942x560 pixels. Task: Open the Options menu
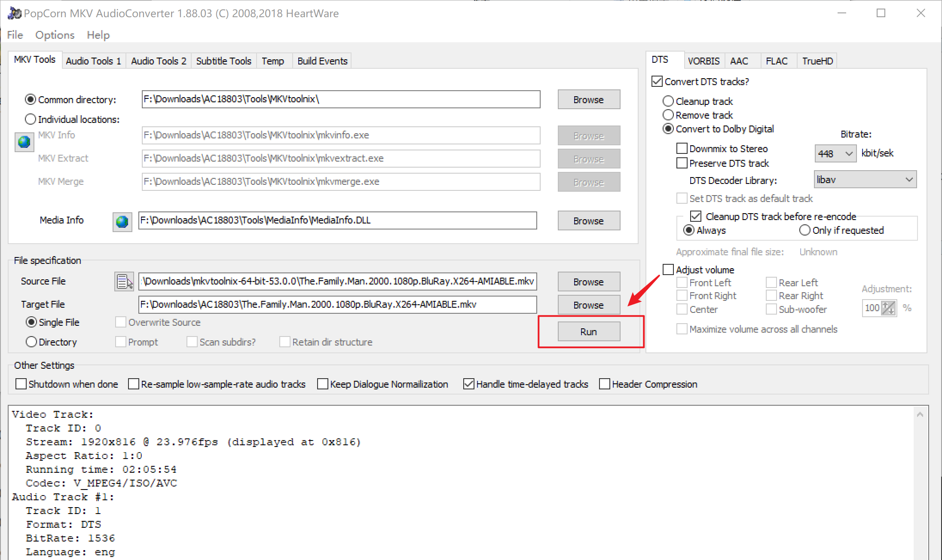click(55, 35)
